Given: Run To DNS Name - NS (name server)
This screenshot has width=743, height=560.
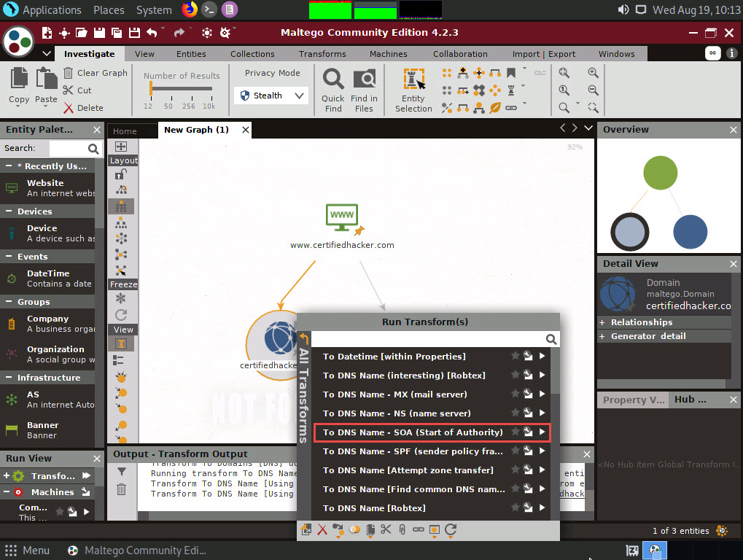Looking at the screenshot, I should coord(542,413).
